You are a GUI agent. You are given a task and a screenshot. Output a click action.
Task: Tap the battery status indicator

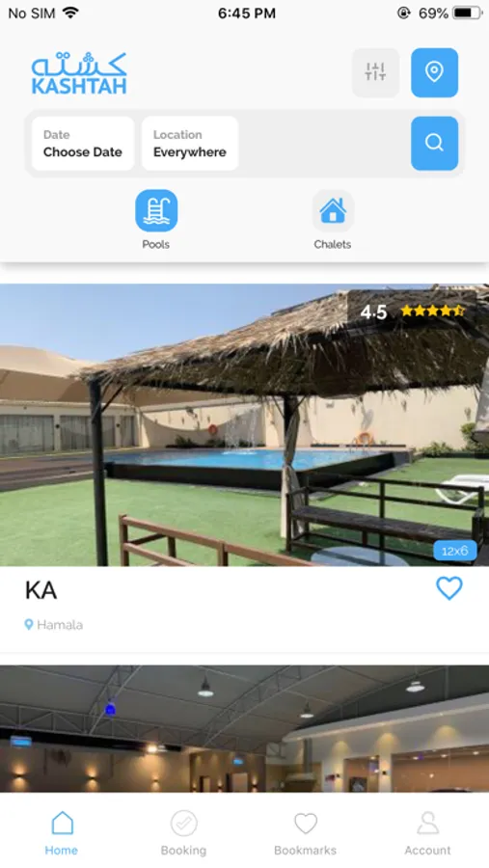pyautogui.click(x=468, y=14)
